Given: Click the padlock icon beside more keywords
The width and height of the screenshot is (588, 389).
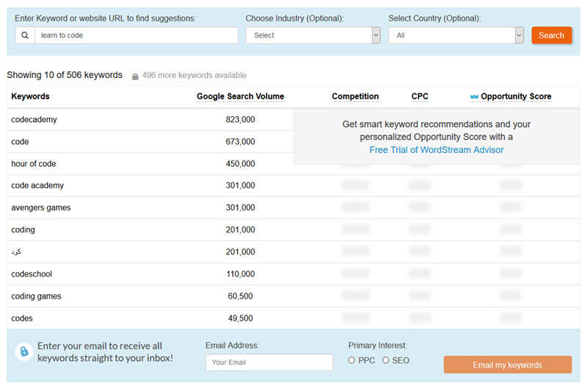Looking at the screenshot, I should click(x=135, y=76).
